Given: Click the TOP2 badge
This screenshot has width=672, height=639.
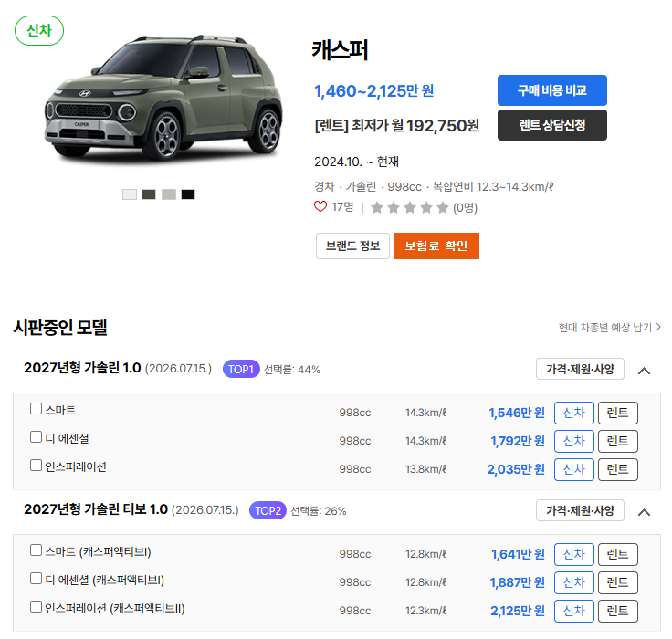Looking at the screenshot, I should (268, 510).
